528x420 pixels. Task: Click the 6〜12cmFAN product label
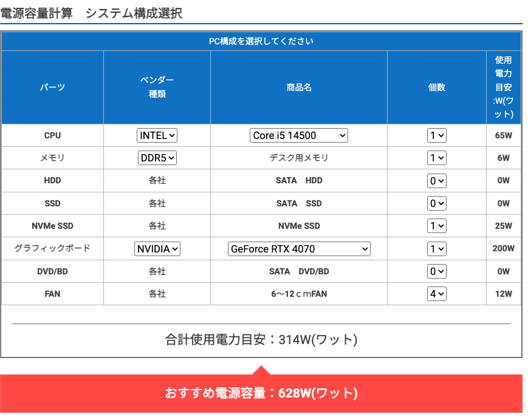point(298,294)
